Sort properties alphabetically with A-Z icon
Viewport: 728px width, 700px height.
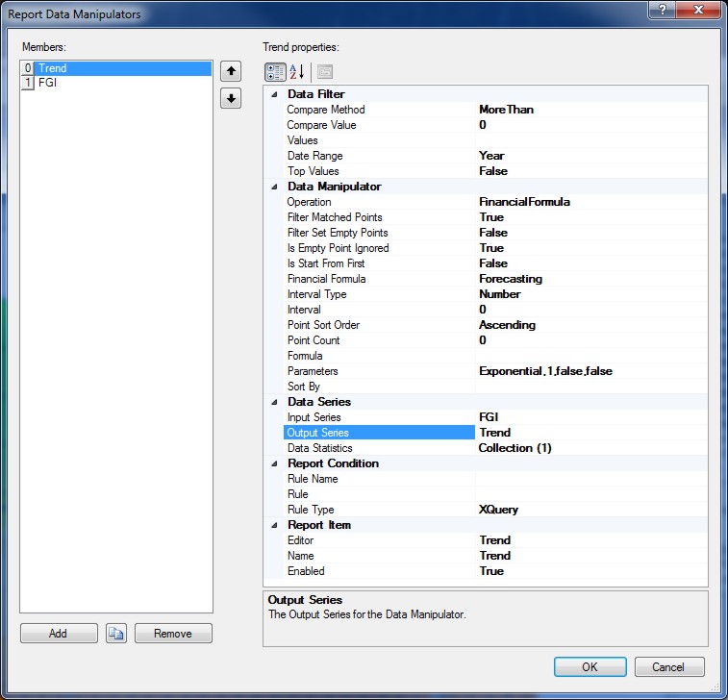(x=297, y=71)
